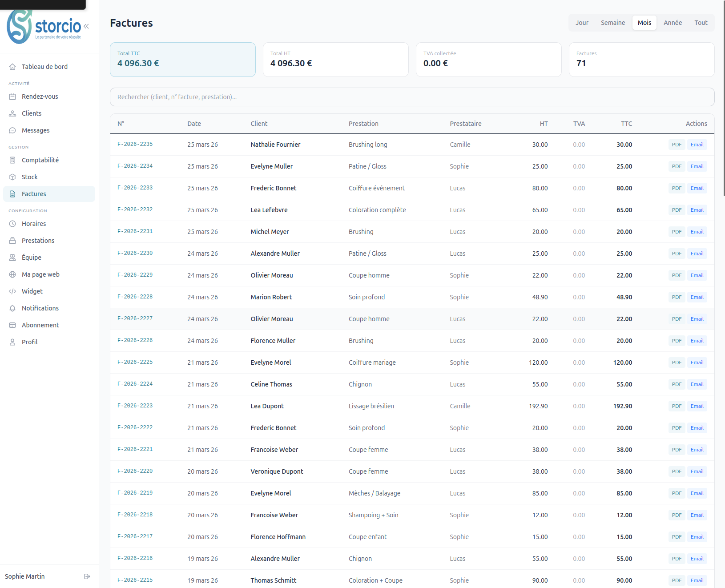This screenshot has height=588, width=725.
Task: Download PDF for invoice F-2026-2230
Action: point(677,254)
